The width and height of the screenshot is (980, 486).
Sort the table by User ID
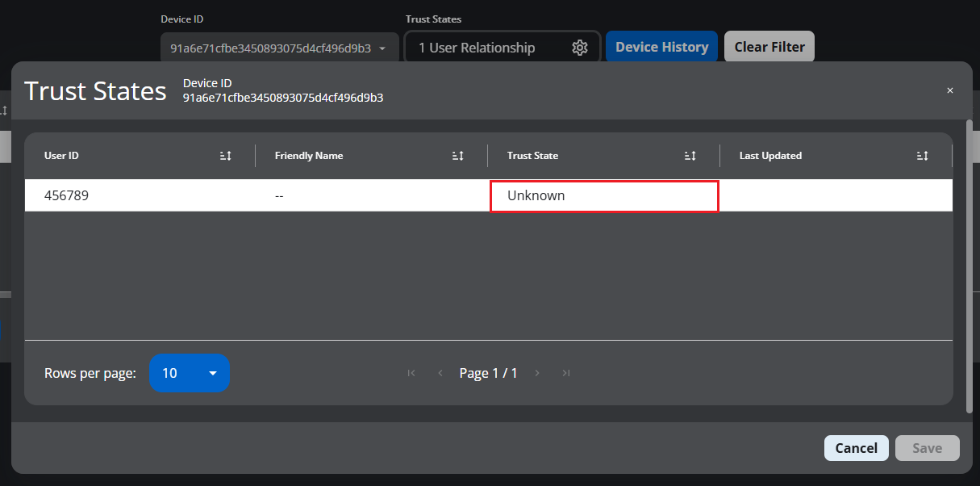pos(226,156)
